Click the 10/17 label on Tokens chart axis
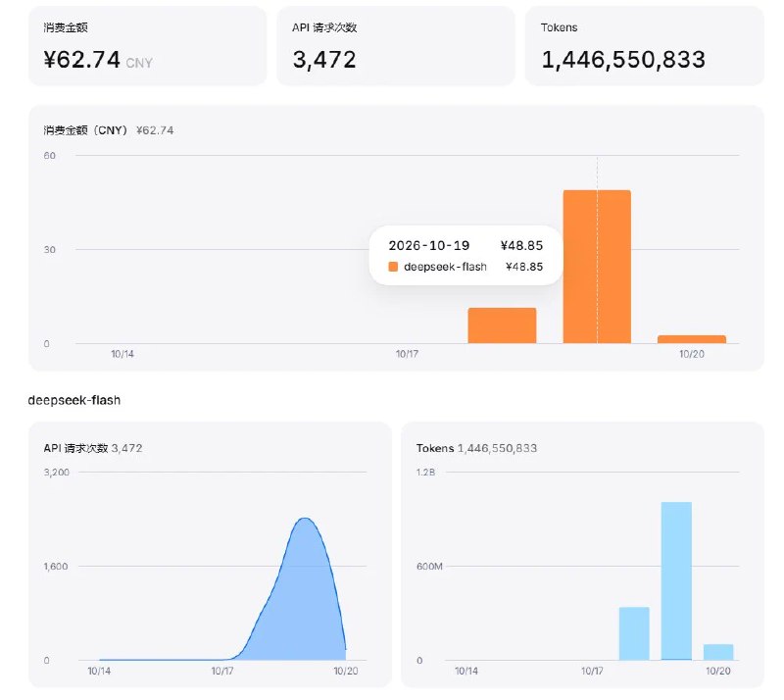The image size is (784, 700). point(592,671)
